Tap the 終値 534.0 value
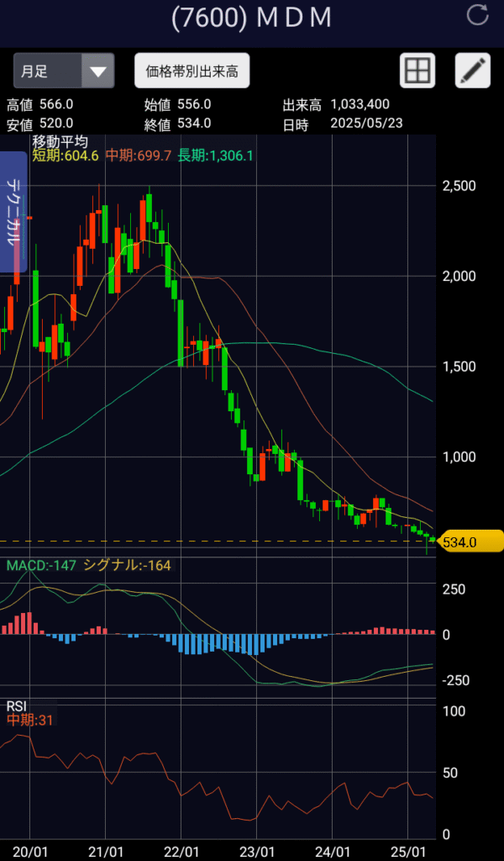 [x=194, y=124]
